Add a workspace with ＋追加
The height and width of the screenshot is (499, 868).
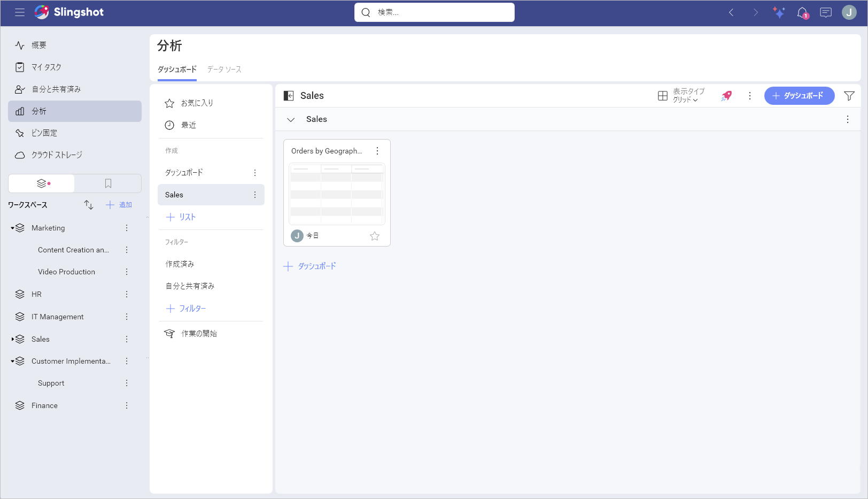119,205
